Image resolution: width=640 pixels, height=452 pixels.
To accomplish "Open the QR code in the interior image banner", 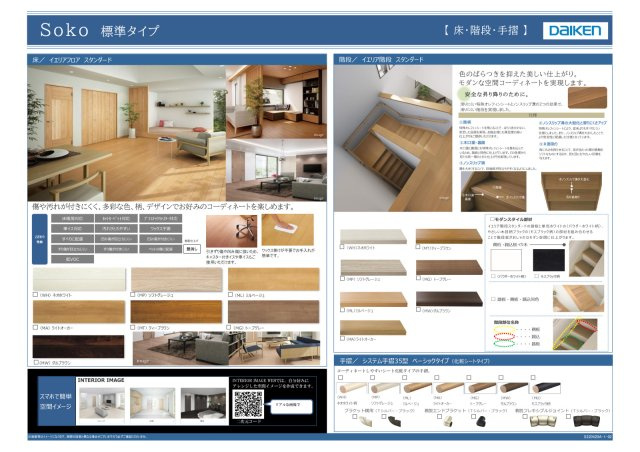I will 247,404.
